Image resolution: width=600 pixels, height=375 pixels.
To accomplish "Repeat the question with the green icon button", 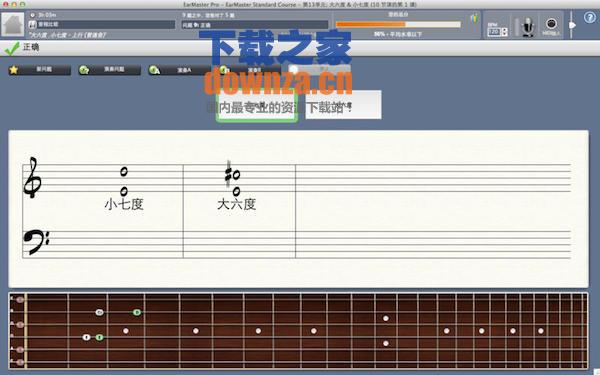I will [x=109, y=70].
